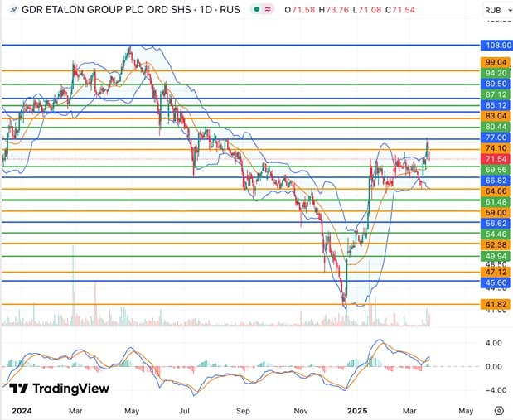Click the symbol logo icon beside GDR ETALON
Screen dimensions: 513x420
[x=13, y=9]
